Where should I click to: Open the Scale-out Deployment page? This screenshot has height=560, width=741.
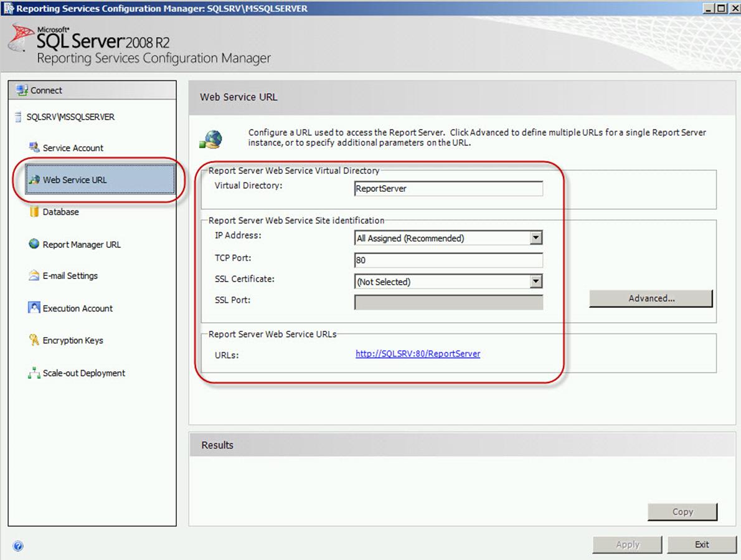tap(83, 373)
